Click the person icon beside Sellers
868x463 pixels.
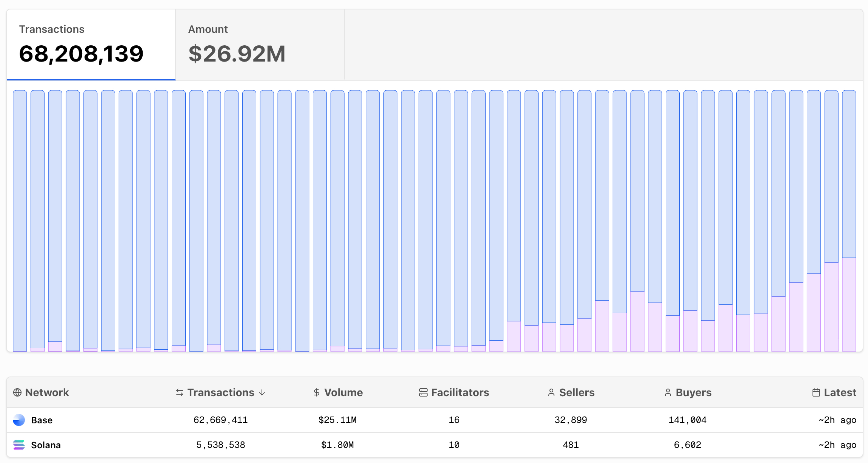click(551, 392)
